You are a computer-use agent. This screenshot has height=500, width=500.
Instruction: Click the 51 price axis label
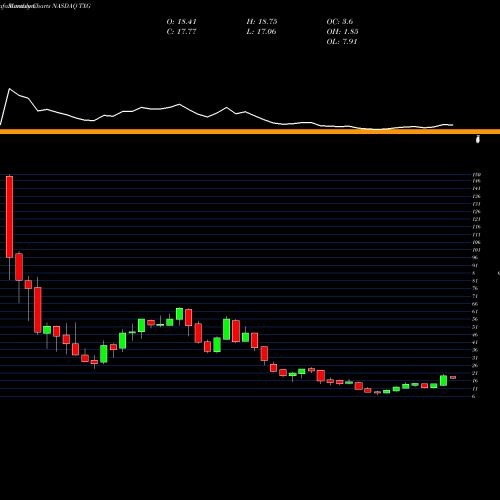pyautogui.click(x=475, y=327)
